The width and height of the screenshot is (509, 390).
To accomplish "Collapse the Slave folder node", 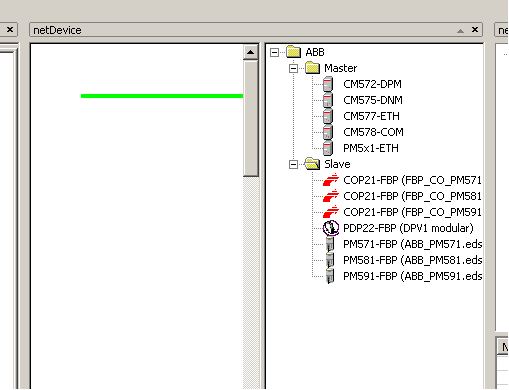I will [x=293, y=164].
